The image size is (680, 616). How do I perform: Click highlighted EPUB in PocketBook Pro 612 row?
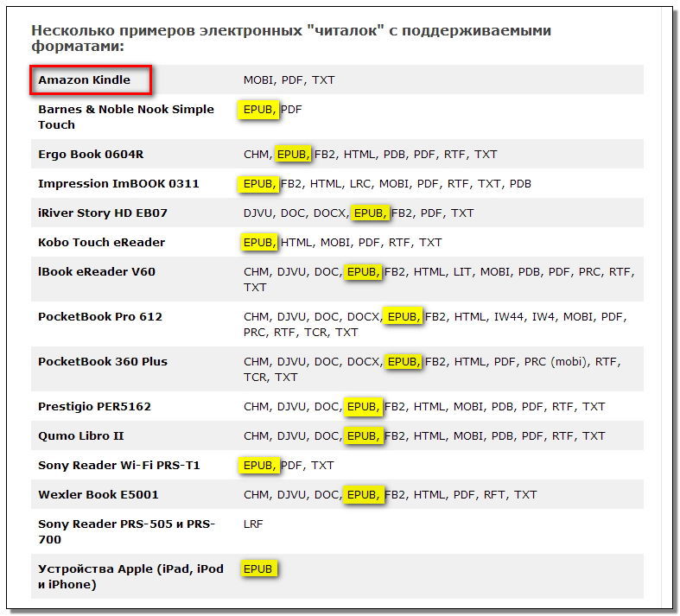point(403,317)
